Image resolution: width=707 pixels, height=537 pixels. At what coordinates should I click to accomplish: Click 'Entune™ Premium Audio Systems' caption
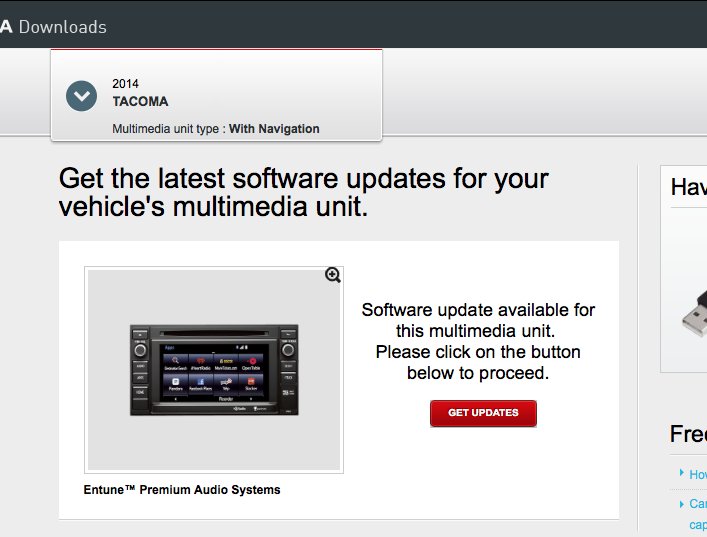pyautogui.click(x=182, y=490)
